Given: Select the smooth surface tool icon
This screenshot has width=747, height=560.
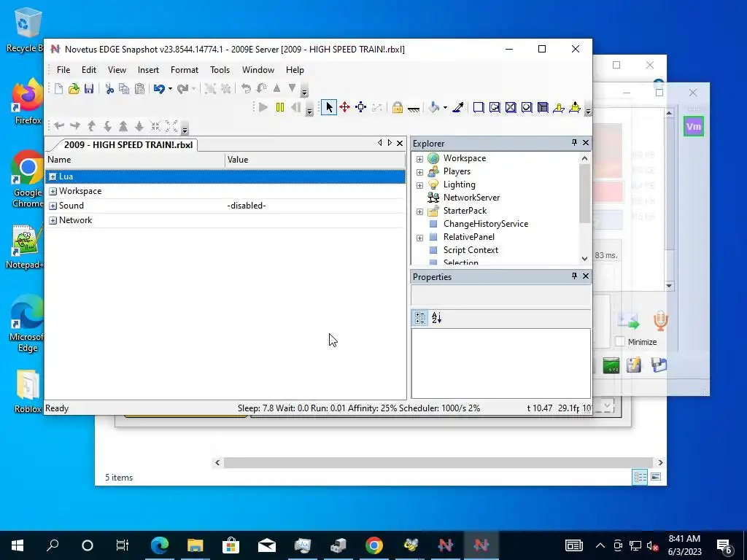Looking at the screenshot, I should [x=479, y=108].
